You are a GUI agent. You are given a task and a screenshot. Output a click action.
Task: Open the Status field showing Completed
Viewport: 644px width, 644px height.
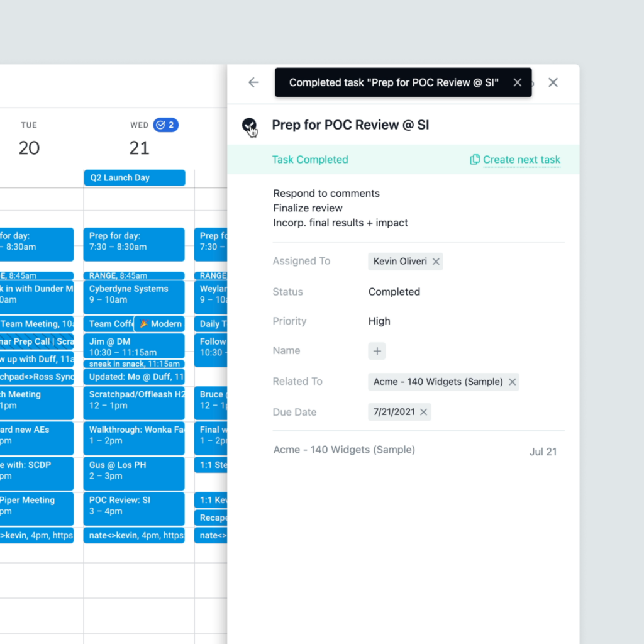(x=394, y=292)
